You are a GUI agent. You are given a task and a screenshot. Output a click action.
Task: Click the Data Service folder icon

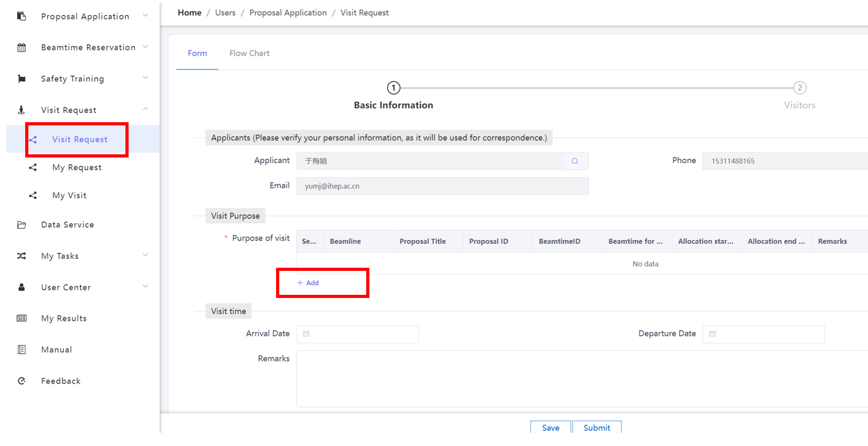tap(21, 225)
